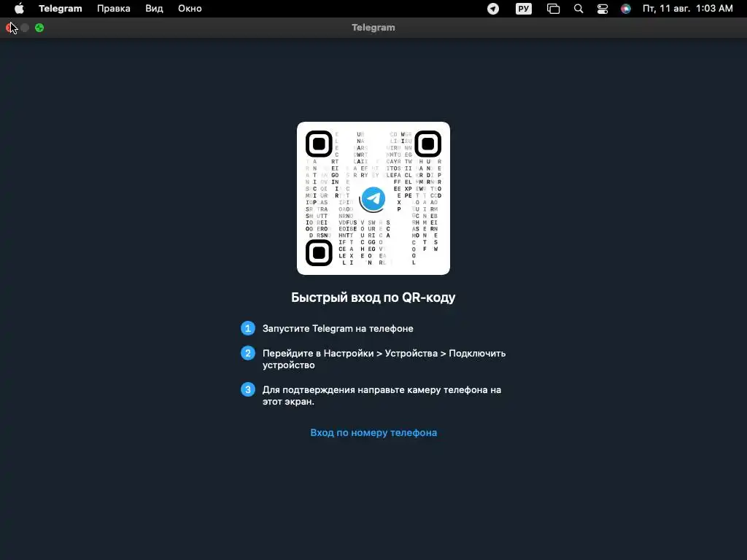Click the green full-screen window button
The width and height of the screenshot is (747, 560).
[39, 28]
